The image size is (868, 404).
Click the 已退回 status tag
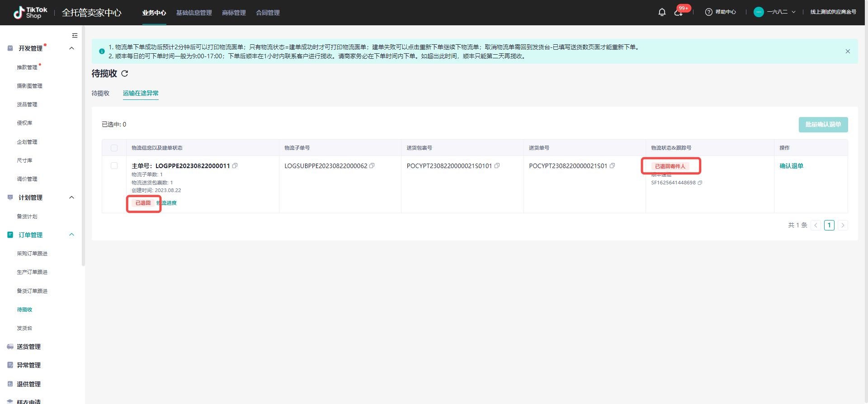[x=143, y=203]
